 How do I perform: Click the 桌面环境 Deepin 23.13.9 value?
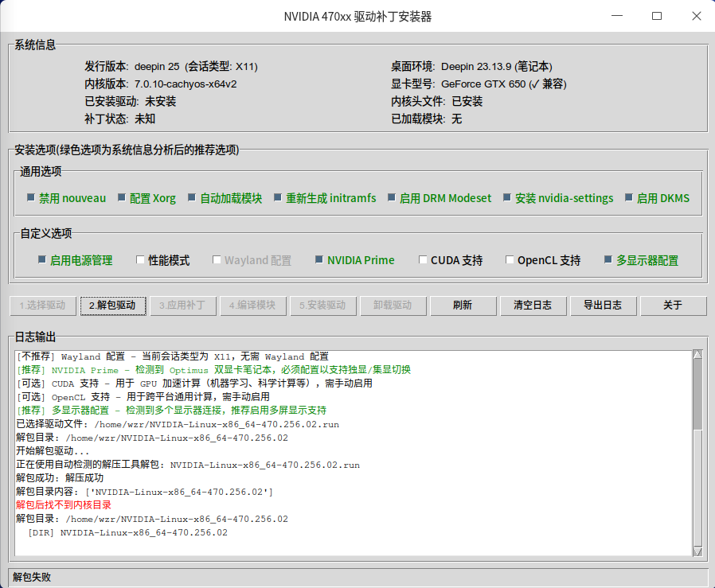(x=497, y=67)
